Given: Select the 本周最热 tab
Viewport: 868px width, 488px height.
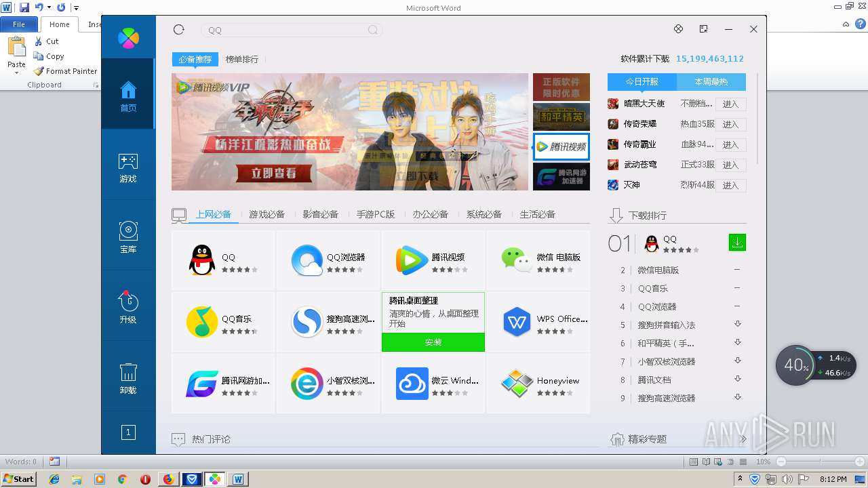Looking at the screenshot, I should pyautogui.click(x=711, y=82).
